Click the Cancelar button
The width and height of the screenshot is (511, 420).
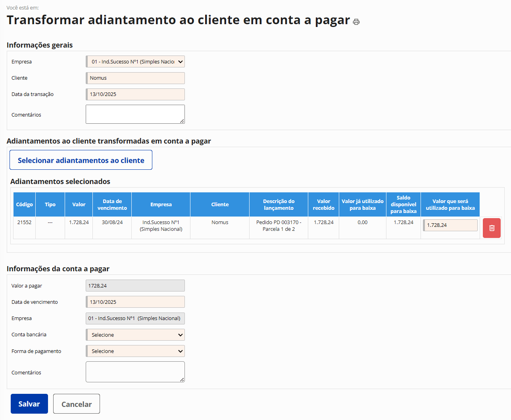(x=77, y=404)
